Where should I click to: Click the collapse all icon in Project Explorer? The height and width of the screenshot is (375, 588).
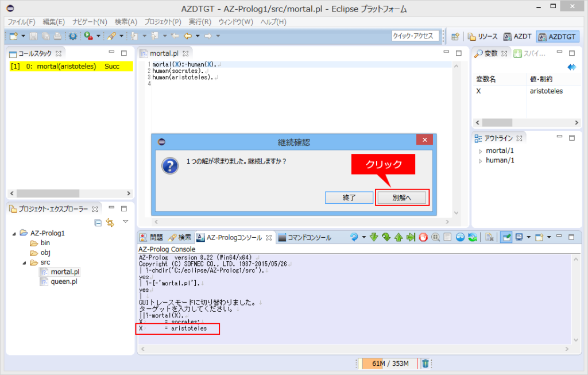tap(98, 223)
